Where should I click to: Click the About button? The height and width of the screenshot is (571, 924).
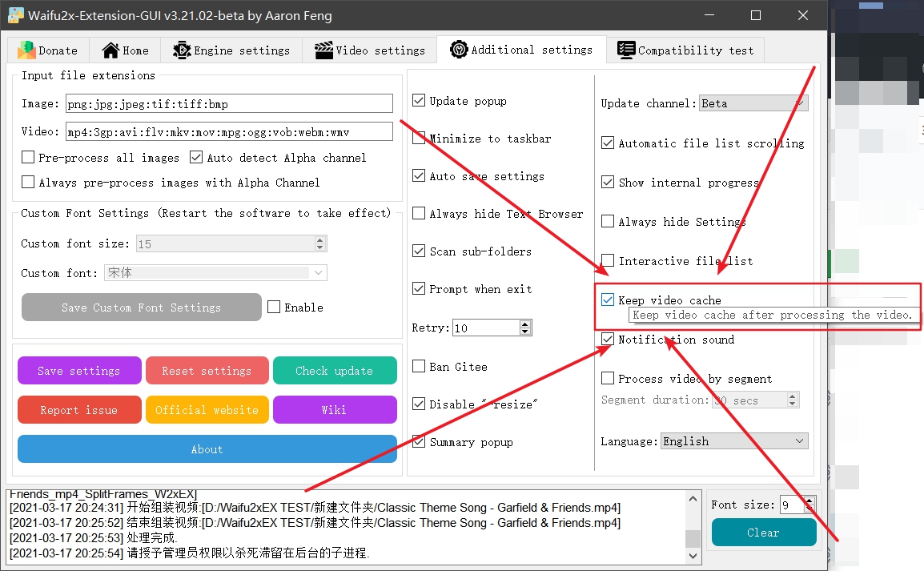(x=207, y=449)
